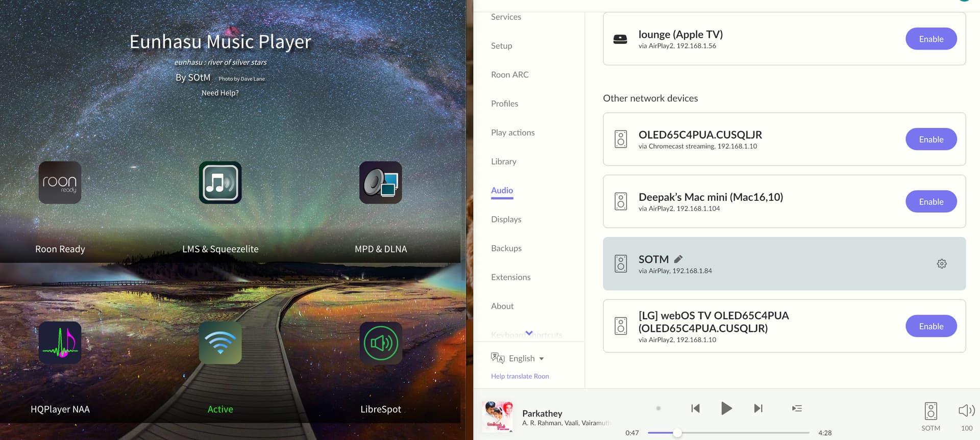Open Play actions settings section
This screenshot has width=980, height=440.
[x=512, y=133]
